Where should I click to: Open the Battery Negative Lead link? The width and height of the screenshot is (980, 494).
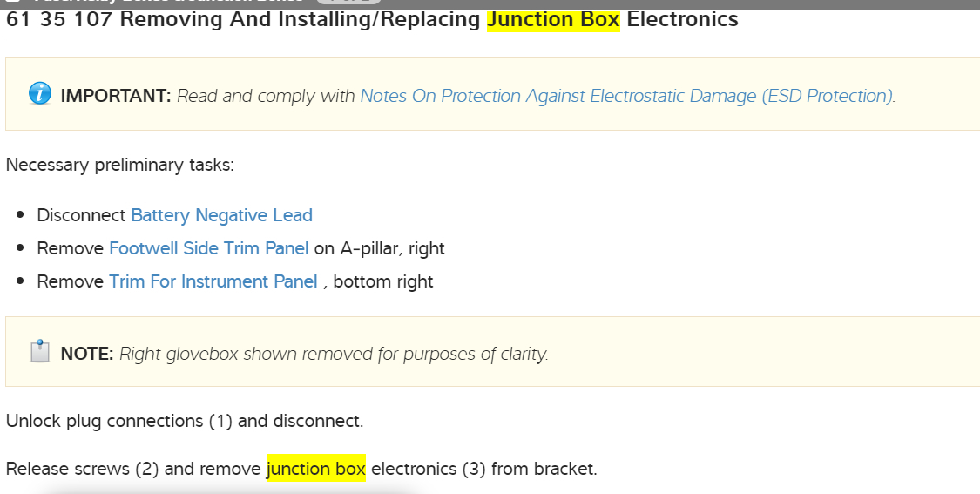221,215
